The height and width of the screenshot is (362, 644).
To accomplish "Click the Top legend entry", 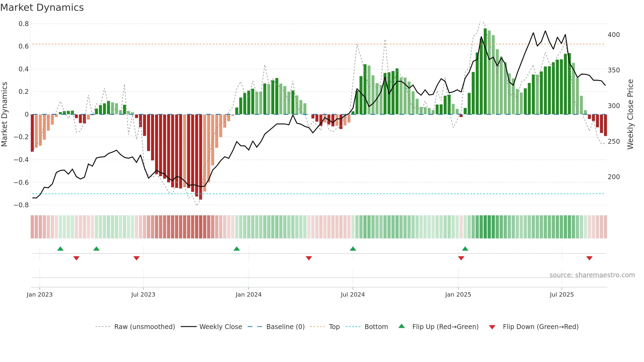I will click(x=325, y=327).
